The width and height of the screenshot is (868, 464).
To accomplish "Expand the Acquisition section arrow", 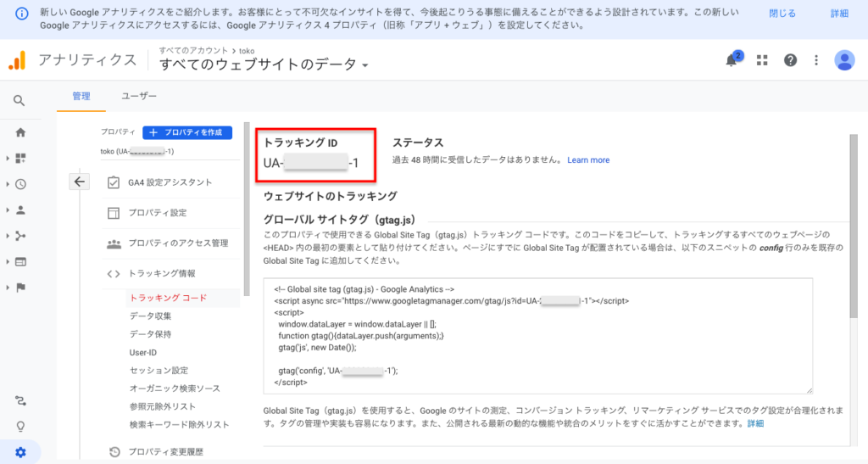I will (x=8, y=236).
